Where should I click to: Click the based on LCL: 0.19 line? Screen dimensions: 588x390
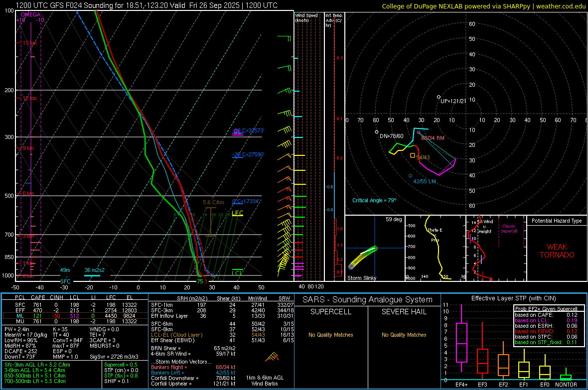click(x=546, y=320)
